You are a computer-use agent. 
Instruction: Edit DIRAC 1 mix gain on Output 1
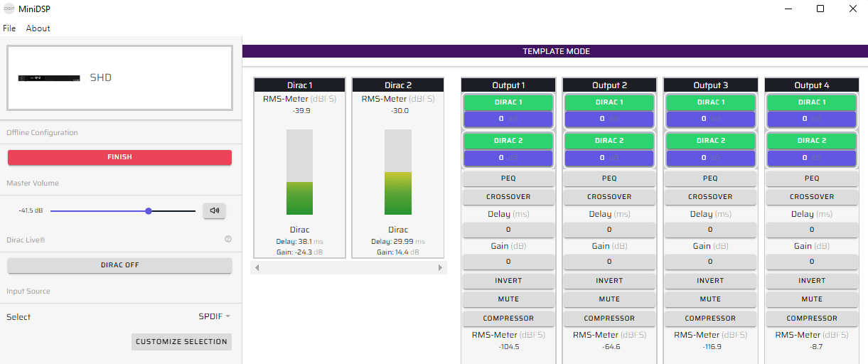(508, 119)
